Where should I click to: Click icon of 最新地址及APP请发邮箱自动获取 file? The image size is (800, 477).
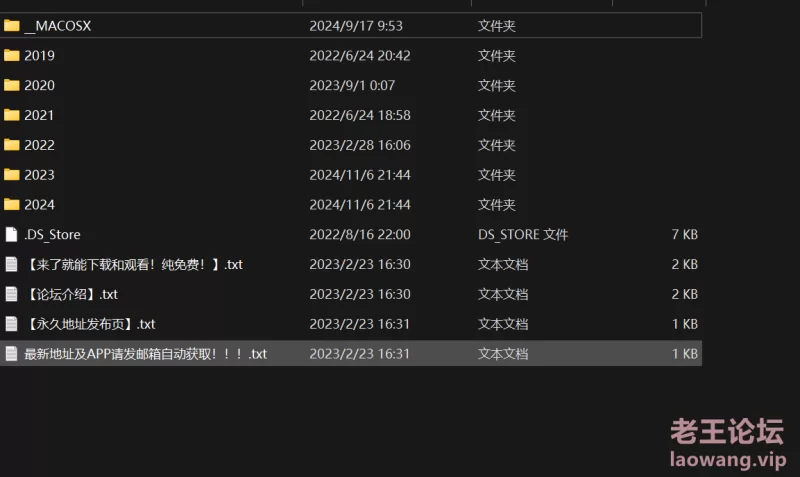(x=11, y=354)
